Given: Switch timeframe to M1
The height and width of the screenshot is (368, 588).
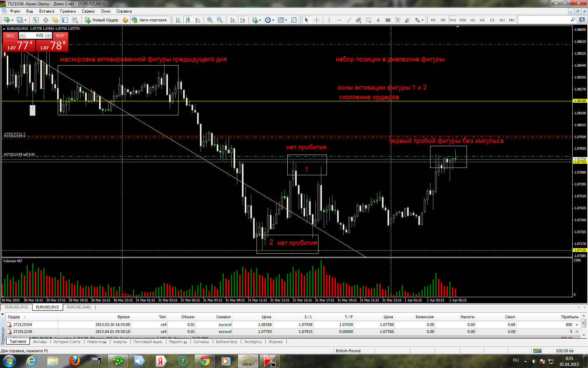Looking at the screenshot, I should coord(433,20).
